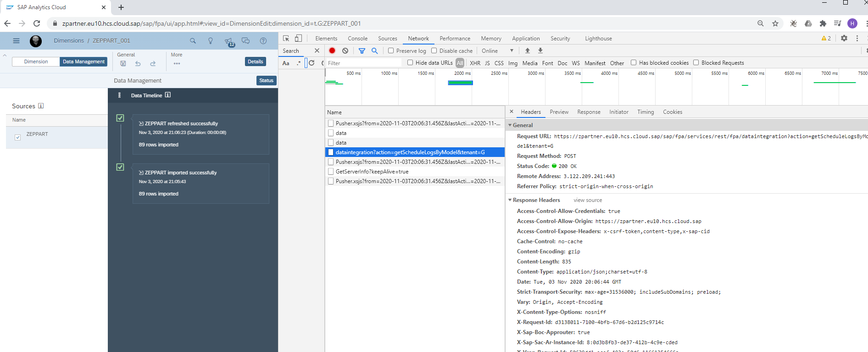Check Blocked Requests checkbox
Image resolution: width=868 pixels, height=352 pixels.
[696, 62]
